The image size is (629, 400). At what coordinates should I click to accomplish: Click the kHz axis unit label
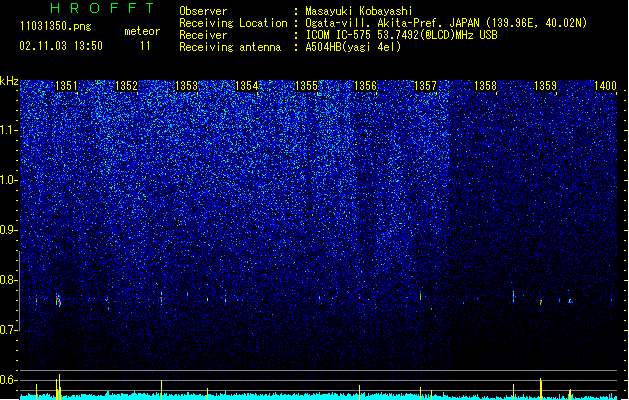pyautogui.click(x=9, y=81)
